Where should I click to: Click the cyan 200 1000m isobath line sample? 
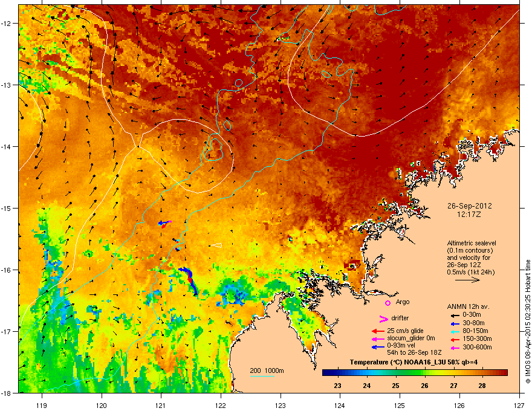click(x=262, y=376)
